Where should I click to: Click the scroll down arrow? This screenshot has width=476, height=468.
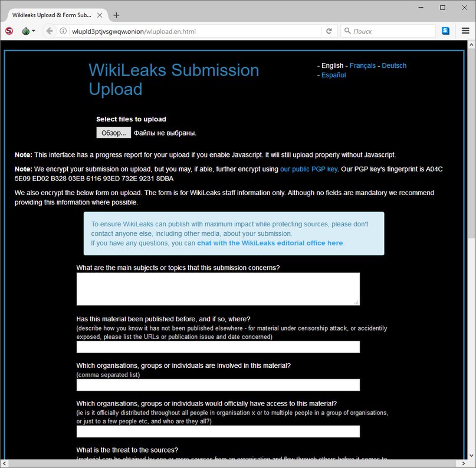471,456
